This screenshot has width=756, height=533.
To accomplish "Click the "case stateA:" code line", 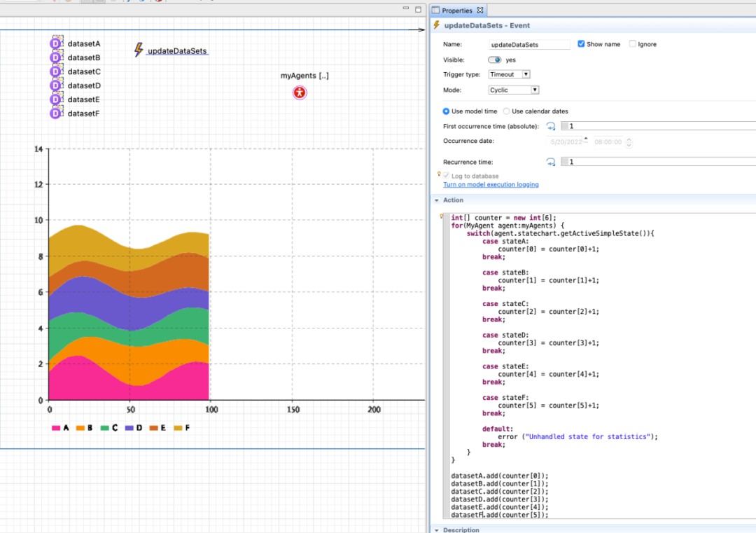I will click(505, 241).
